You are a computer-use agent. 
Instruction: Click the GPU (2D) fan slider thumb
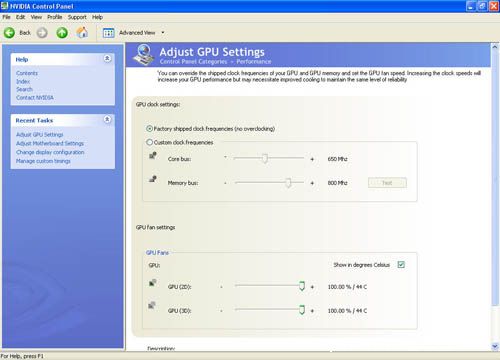pos(302,286)
